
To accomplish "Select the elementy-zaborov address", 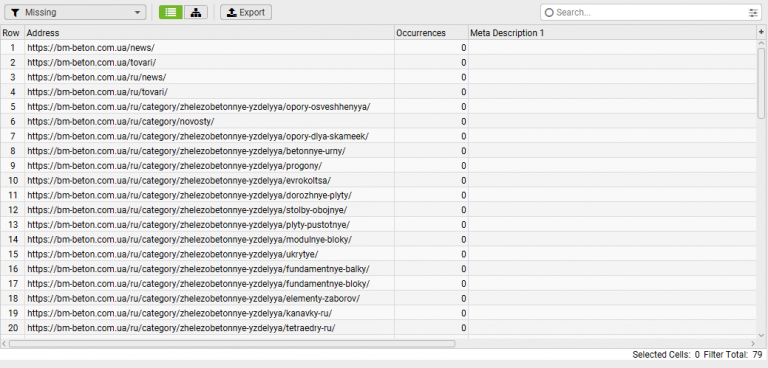I will click(x=194, y=298).
